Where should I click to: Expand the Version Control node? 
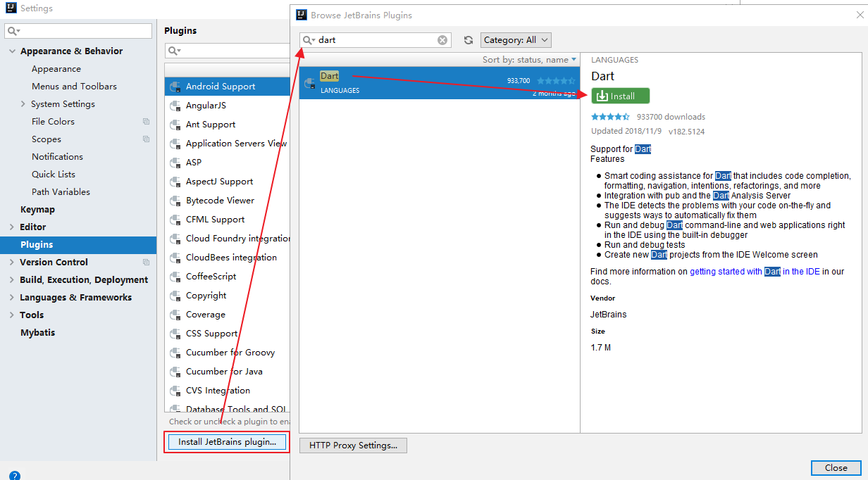click(12, 263)
